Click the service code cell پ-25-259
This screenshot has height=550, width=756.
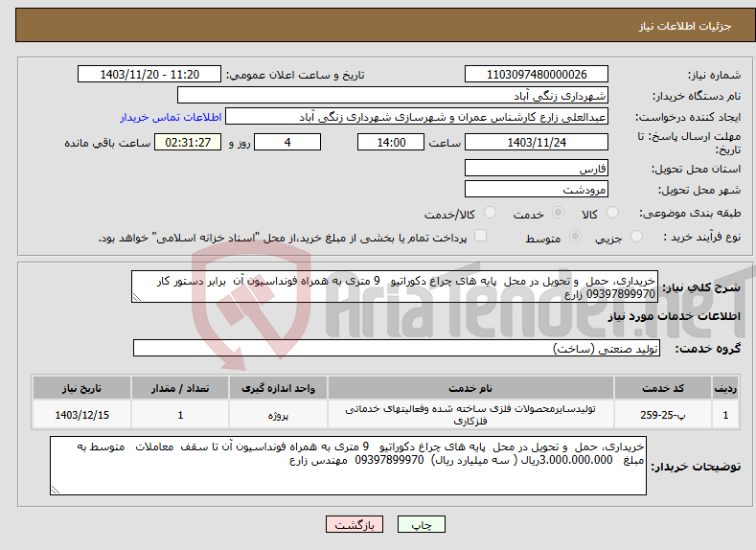(x=663, y=415)
